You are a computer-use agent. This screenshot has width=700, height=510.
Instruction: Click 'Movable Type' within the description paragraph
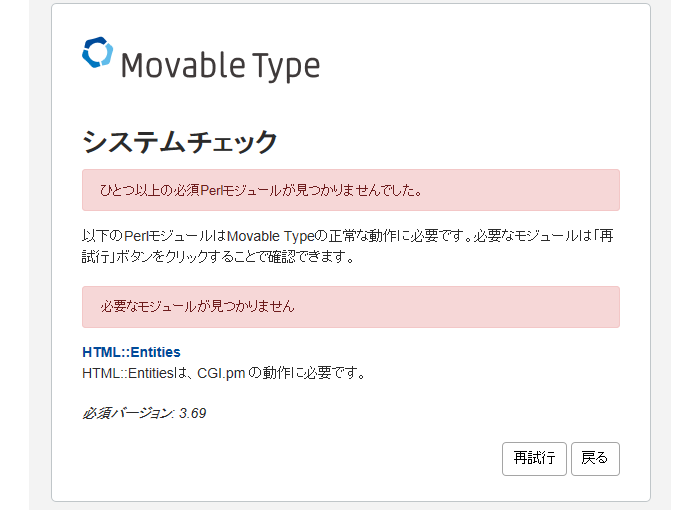[271, 237]
